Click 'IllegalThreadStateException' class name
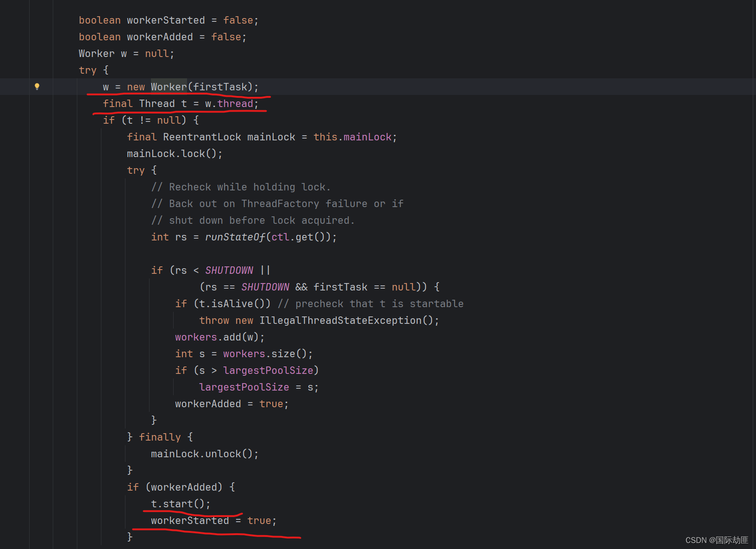This screenshot has height=549, width=756. (340, 321)
